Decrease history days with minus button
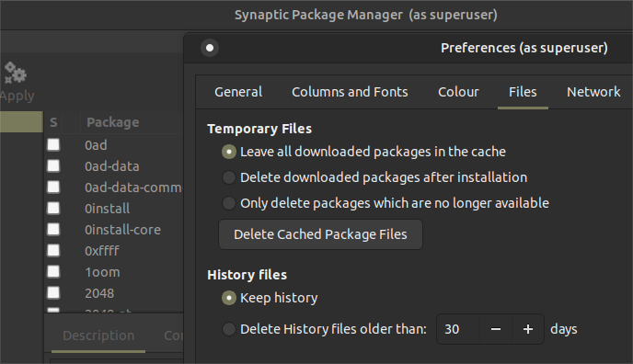Viewport: 633px width, 364px height. click(496, 329)
